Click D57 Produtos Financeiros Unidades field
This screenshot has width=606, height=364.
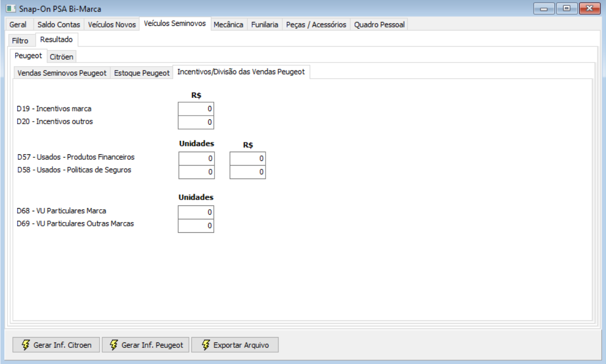[196, 159]
